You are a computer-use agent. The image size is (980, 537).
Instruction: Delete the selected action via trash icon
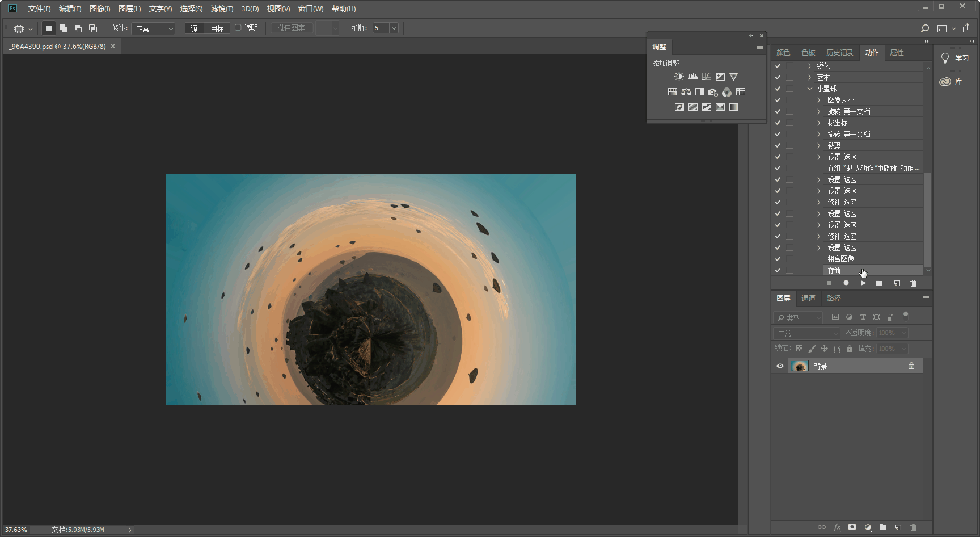(x=913, y=283)
